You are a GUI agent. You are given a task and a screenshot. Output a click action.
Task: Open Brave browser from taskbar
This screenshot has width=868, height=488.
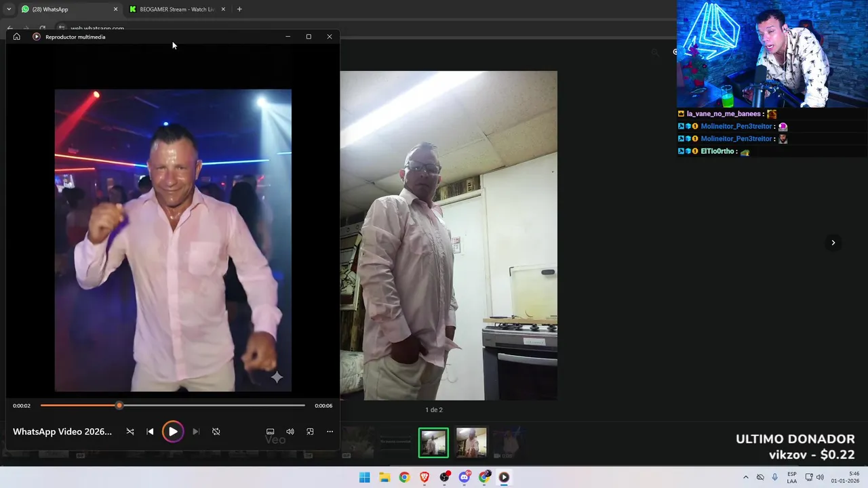[424, 477]
